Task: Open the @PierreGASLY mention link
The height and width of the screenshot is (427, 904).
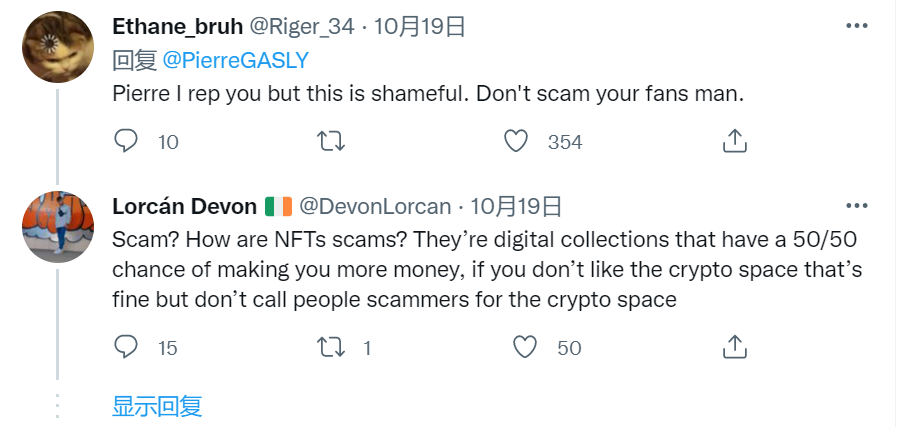Action: pos(235,60)
